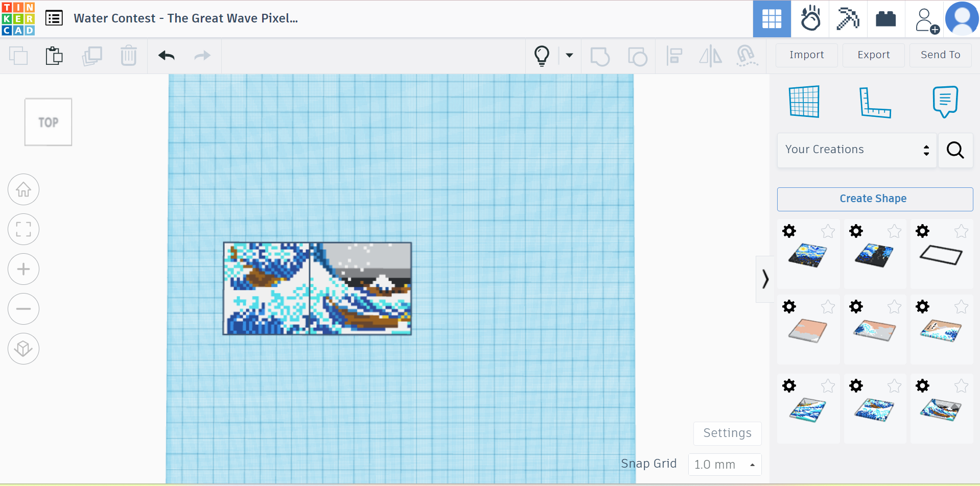This screenshot has height=486, width=980.
Task: Switch to Blocks view with the pickaxe
Action: click(x=848, y=18)
